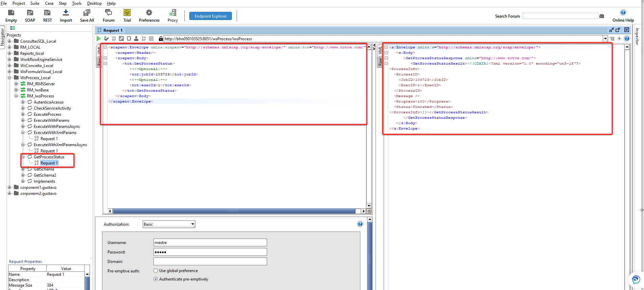Click the padlock icon before the endpoint URL
The width and height of the screenshot is (644, 290).
coord(161,39)
